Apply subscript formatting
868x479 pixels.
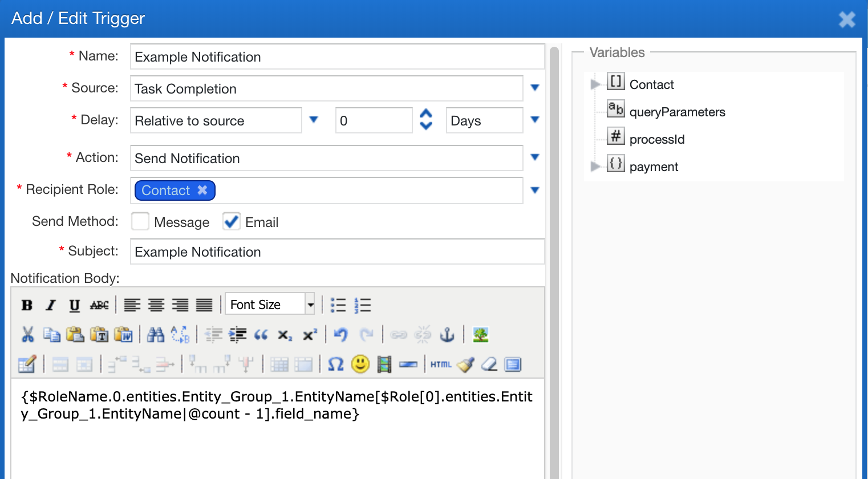285,335
